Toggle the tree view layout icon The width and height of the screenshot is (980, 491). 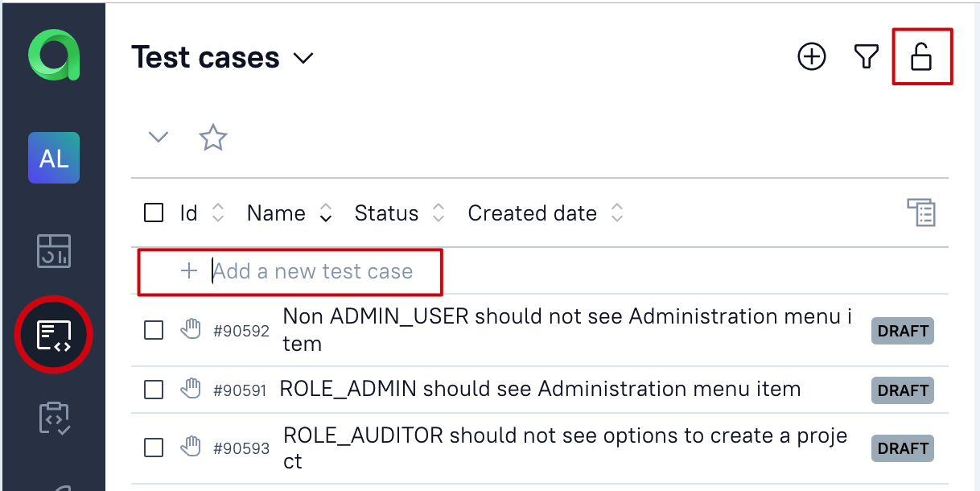click(921, 213)
